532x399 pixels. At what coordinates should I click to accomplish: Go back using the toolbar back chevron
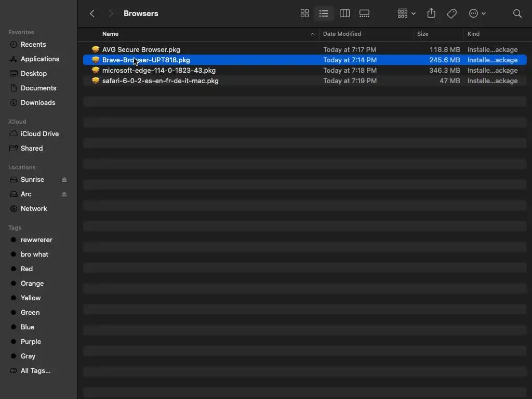(x=92, y=14)
